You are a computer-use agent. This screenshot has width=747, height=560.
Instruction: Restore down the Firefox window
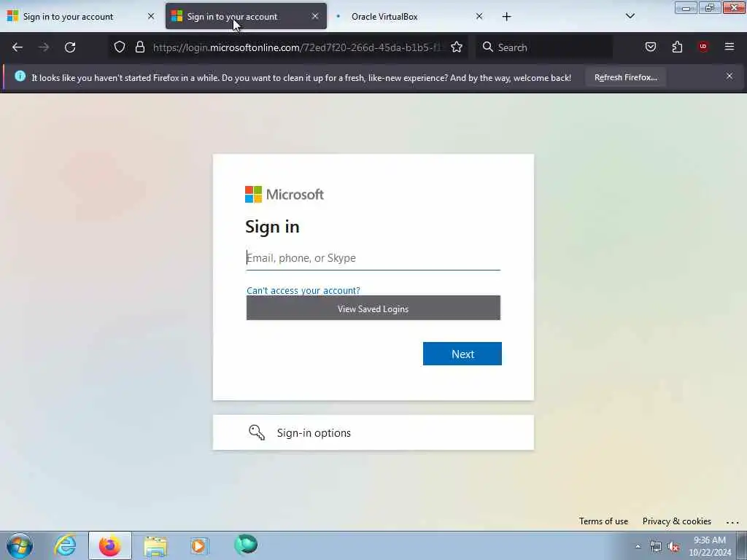pos(710,7)
